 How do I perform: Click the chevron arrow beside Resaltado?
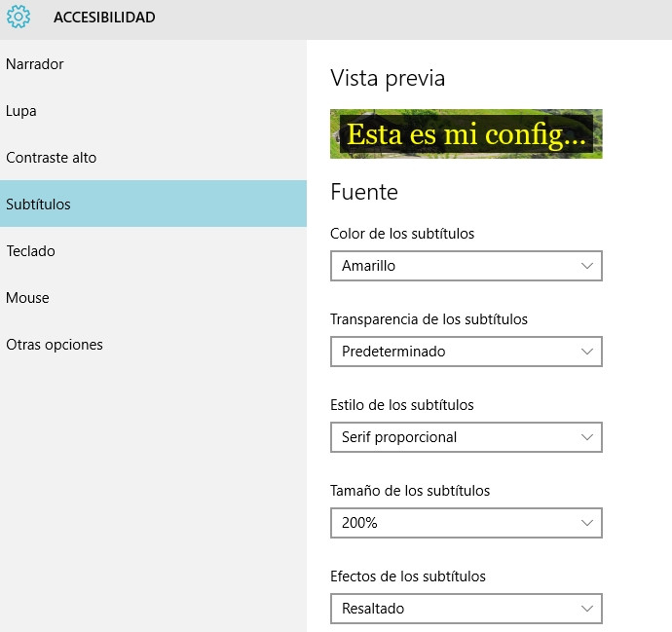pos(586,609)
